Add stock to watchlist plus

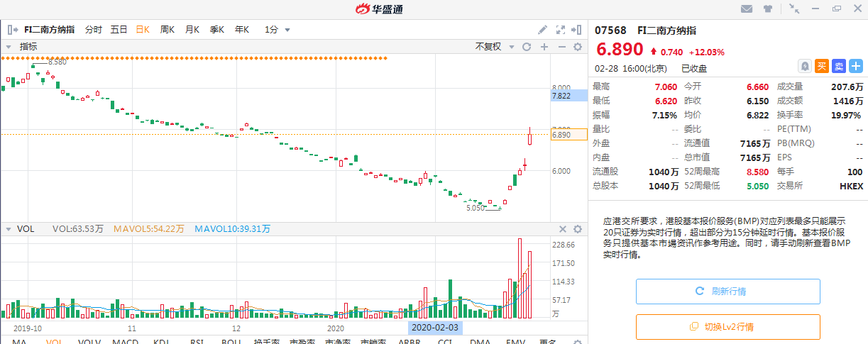[x=856, y=66]
